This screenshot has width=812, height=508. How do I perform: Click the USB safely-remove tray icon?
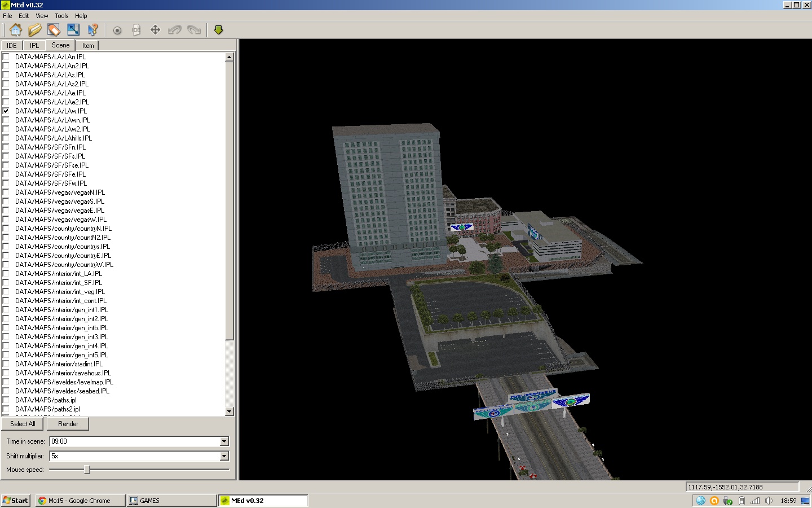tap(728, 501)
